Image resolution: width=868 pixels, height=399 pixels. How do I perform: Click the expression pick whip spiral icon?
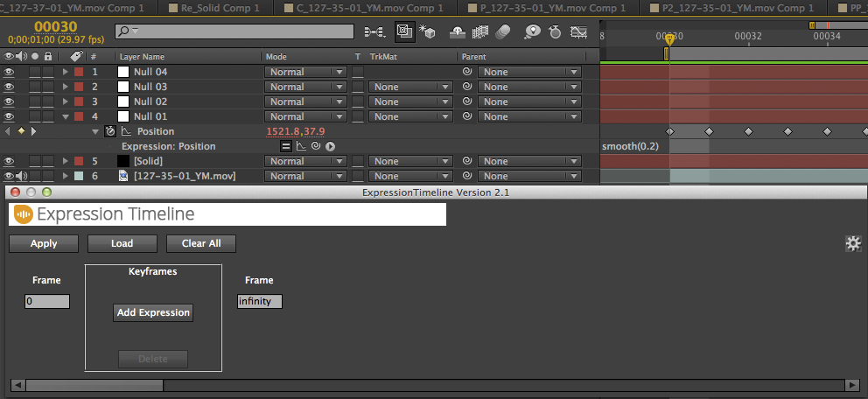316,146
